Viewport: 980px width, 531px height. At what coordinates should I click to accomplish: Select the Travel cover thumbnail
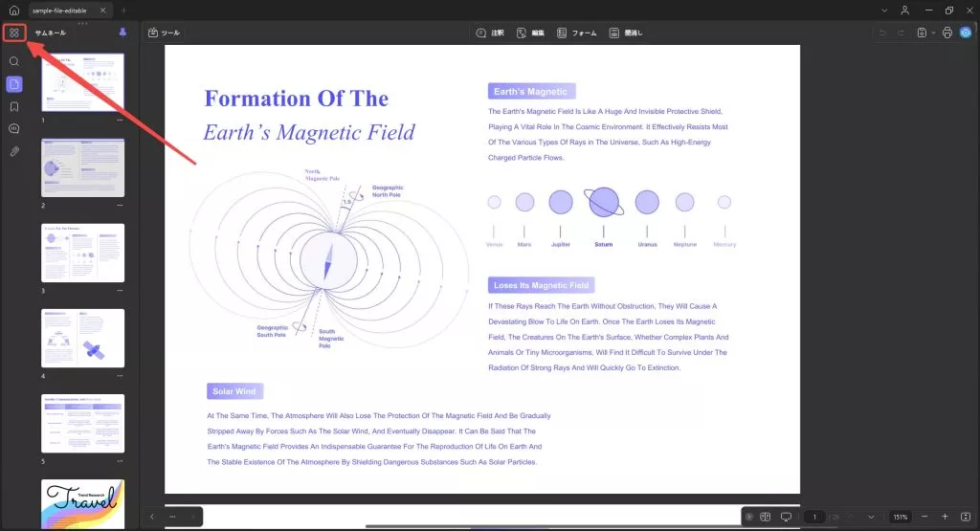click(82, 504)
